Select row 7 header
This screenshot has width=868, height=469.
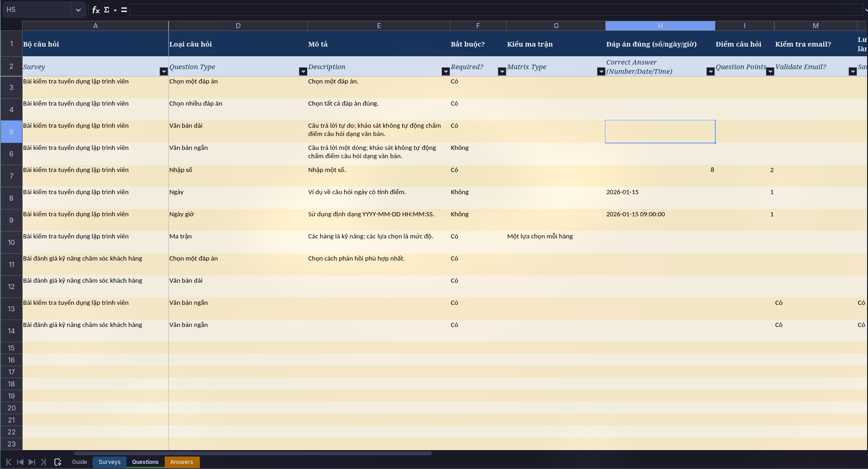pyautogui.click(x=12, y=176)
